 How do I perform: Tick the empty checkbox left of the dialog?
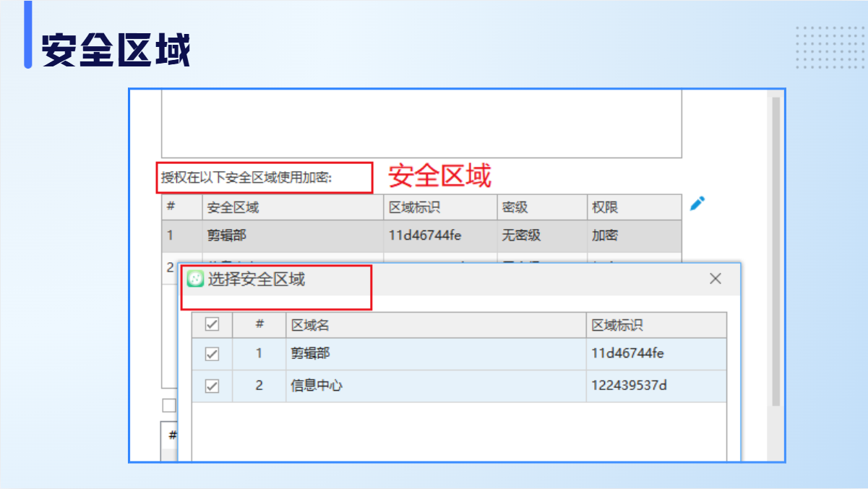coord(169,405)
